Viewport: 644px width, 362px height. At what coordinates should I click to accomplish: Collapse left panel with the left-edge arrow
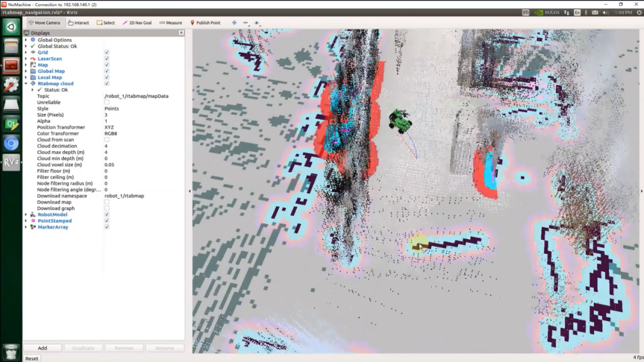pos(190,191)
